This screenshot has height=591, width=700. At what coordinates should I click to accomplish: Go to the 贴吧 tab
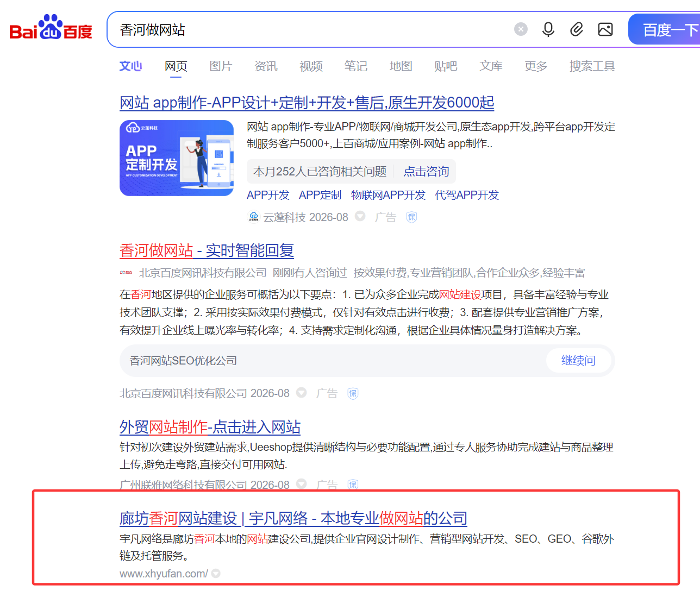(x=446, y=66)
